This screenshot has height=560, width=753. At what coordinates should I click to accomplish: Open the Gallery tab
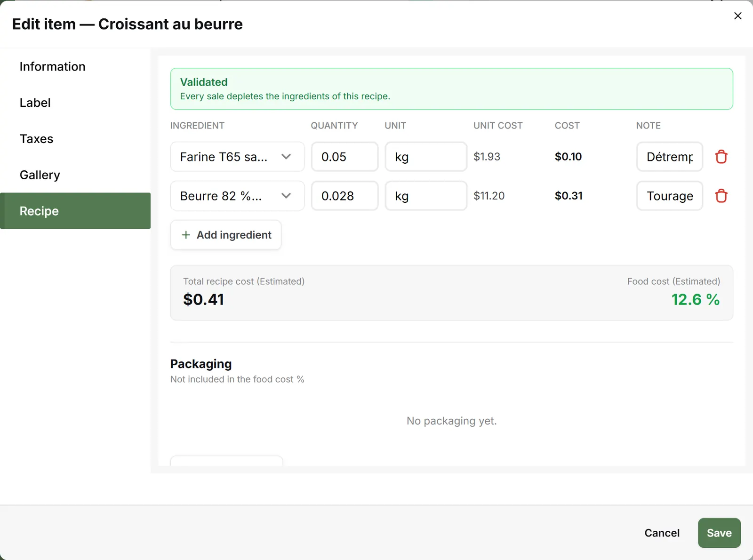[x=75, y=175]
